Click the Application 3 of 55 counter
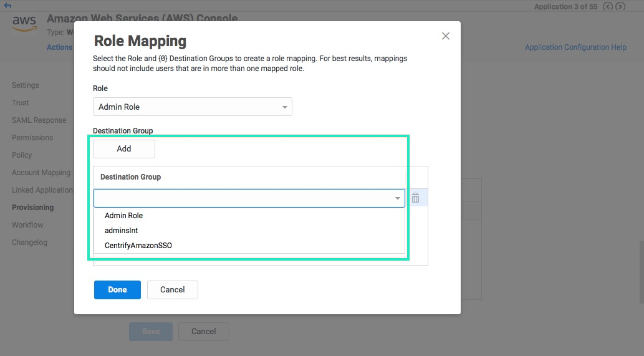The width and height of the screenshot is (644, 356). 566,7
